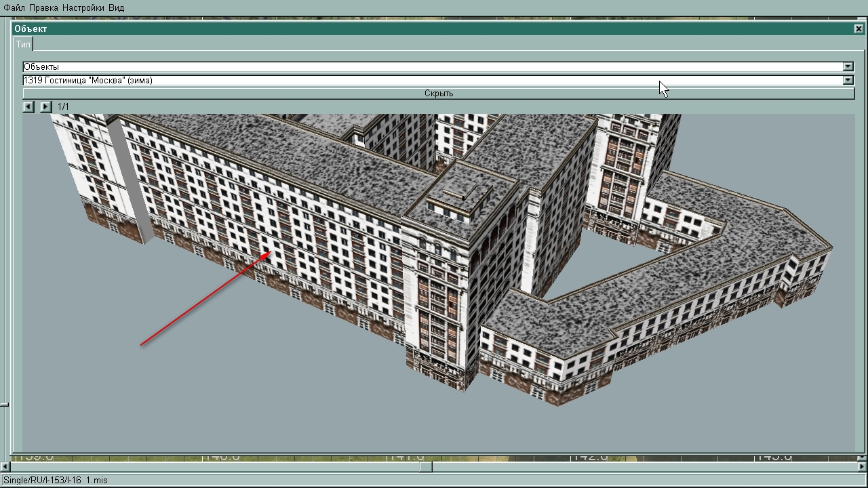
Task: Click the horizontal scrollbar right arrow
Action: click(x=863, y=466)
